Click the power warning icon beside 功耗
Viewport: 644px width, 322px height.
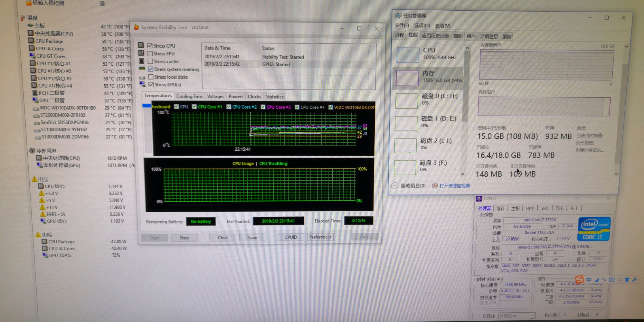tap(38, 234)
